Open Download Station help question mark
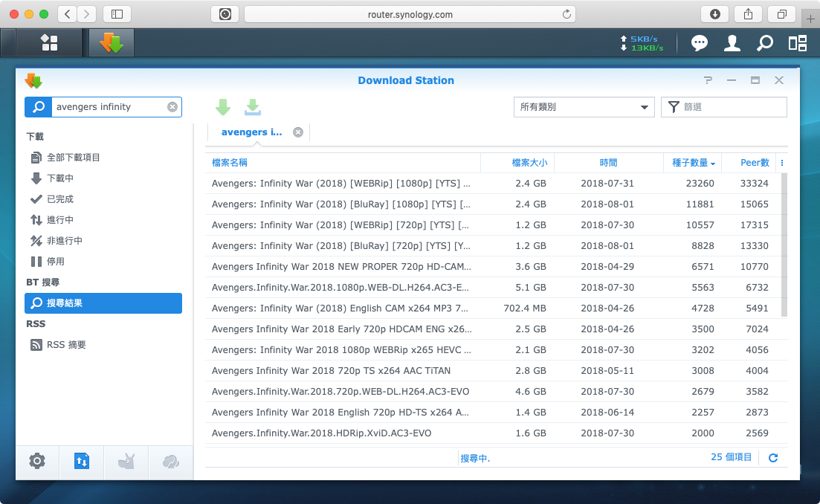The height and width of the screenshot is (504, 820). 708,80
